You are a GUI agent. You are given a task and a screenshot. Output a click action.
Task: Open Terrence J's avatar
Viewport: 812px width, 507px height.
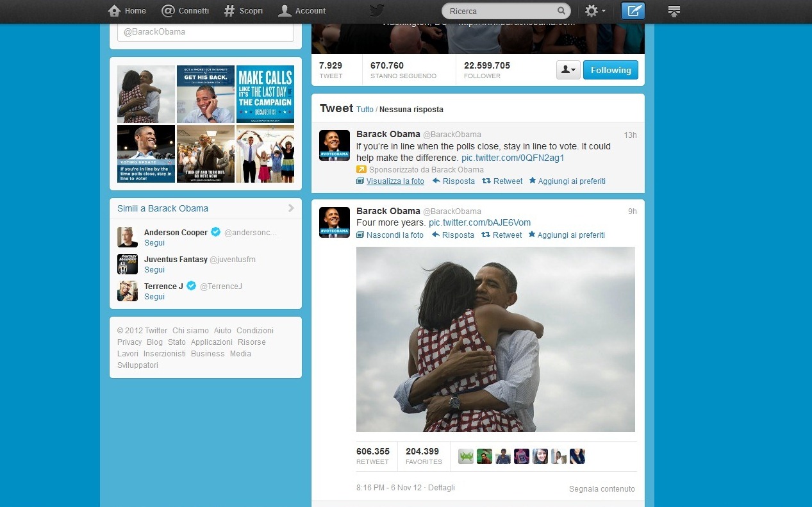pos(128,291)
